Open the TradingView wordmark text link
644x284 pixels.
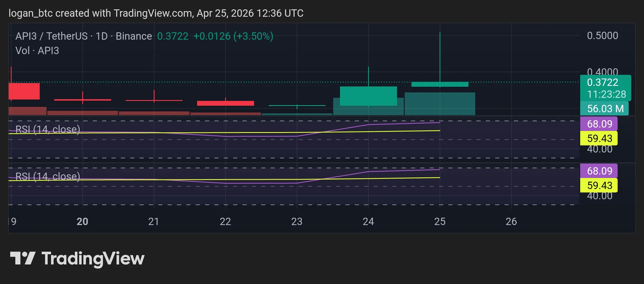pyautogui.click(x=93, y=259)
